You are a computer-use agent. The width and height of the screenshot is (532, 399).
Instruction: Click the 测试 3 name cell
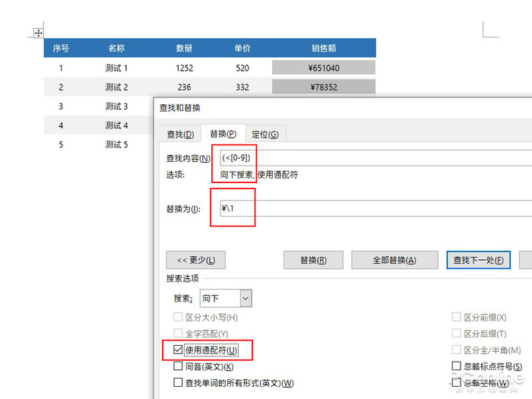click(116, 106)
